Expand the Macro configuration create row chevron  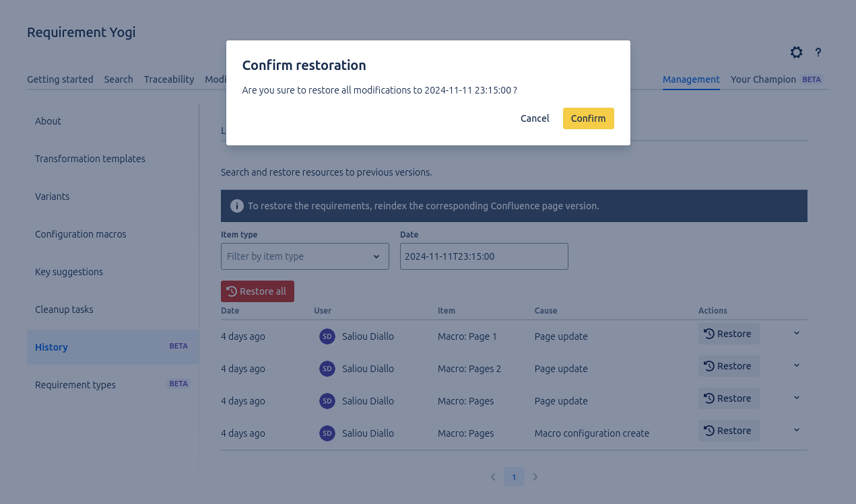[x=797, y=430]
